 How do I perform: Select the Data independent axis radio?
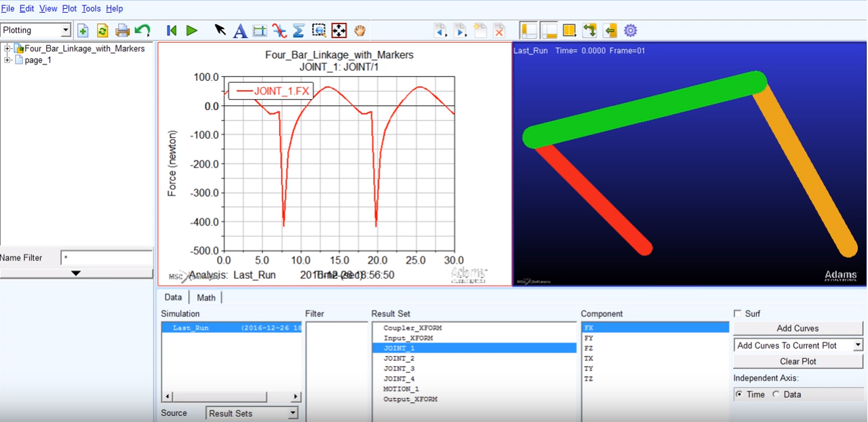pos(776,394)
